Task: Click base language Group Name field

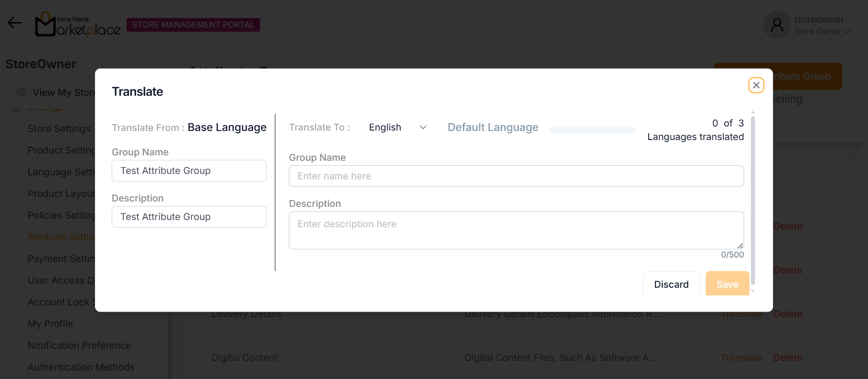Action: point(189,171)
